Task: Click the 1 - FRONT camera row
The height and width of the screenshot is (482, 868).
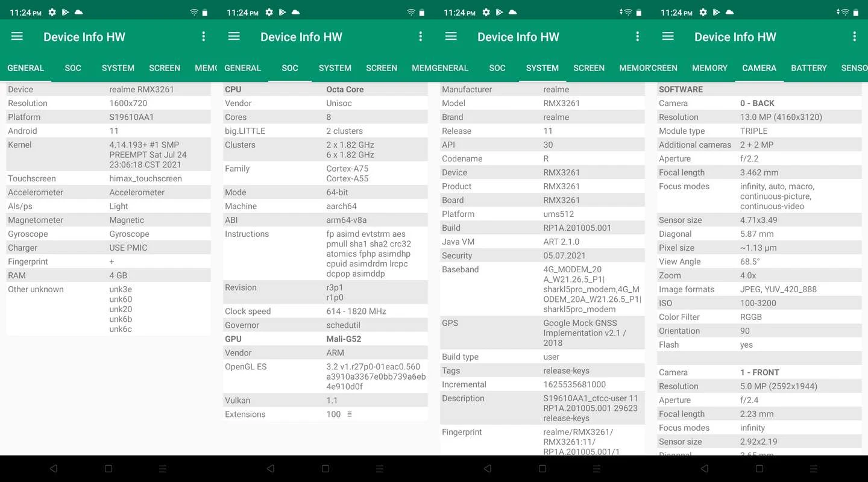Action: click(x=759, y=372)
